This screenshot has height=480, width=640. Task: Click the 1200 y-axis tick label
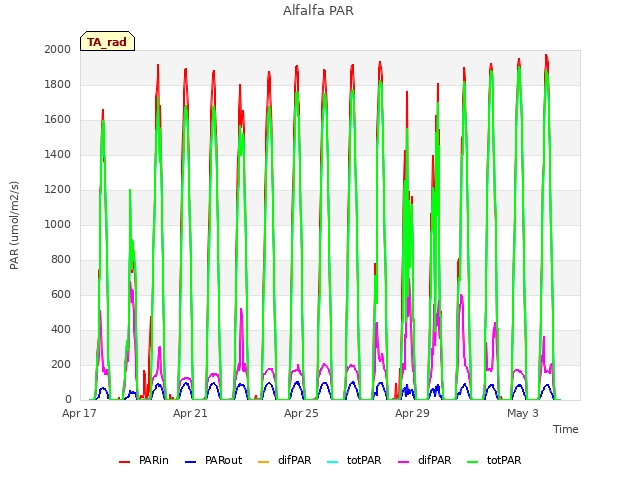click(58, 189)
